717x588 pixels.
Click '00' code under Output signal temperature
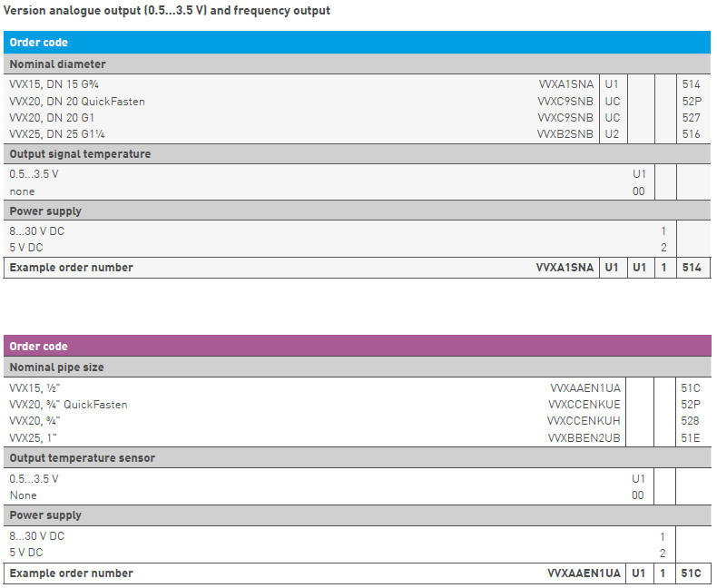(639, 191)
